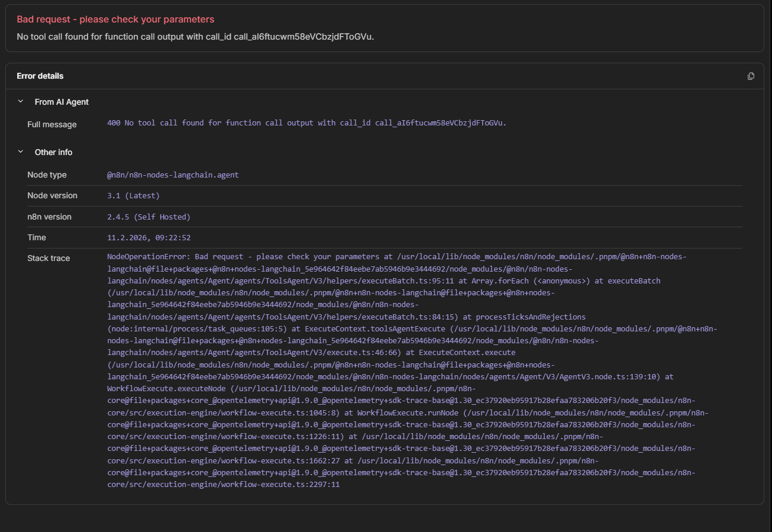This screenshot has width=772, height=532.
Task: Click the Node version label
Action: click(52, 196)
